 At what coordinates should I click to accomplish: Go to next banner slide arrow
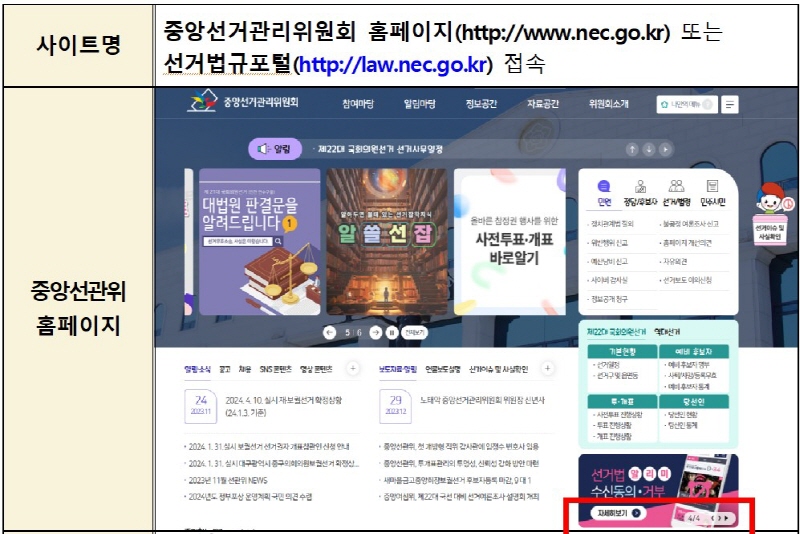(x=376, y=333)
